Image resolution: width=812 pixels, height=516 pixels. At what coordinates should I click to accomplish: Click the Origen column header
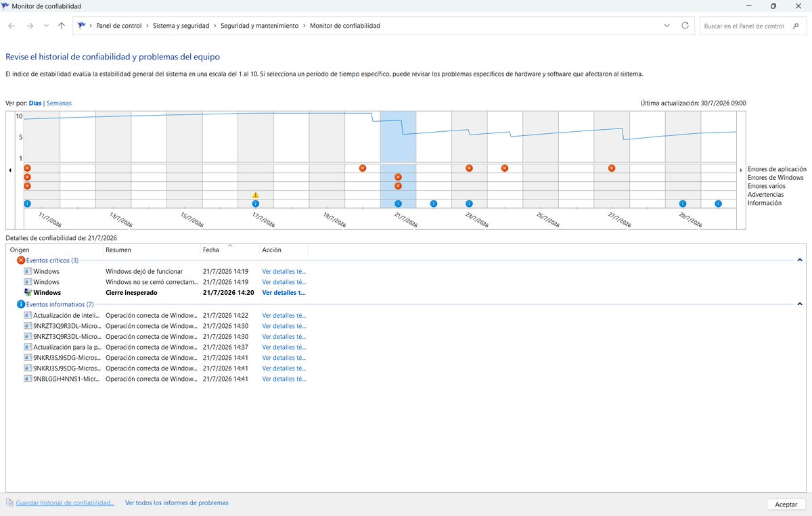pos(55,250)
